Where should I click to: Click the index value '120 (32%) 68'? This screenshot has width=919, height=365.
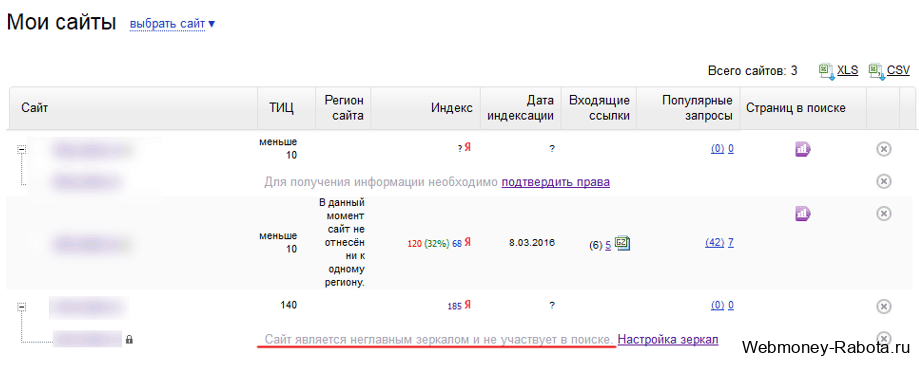(434, 243)
